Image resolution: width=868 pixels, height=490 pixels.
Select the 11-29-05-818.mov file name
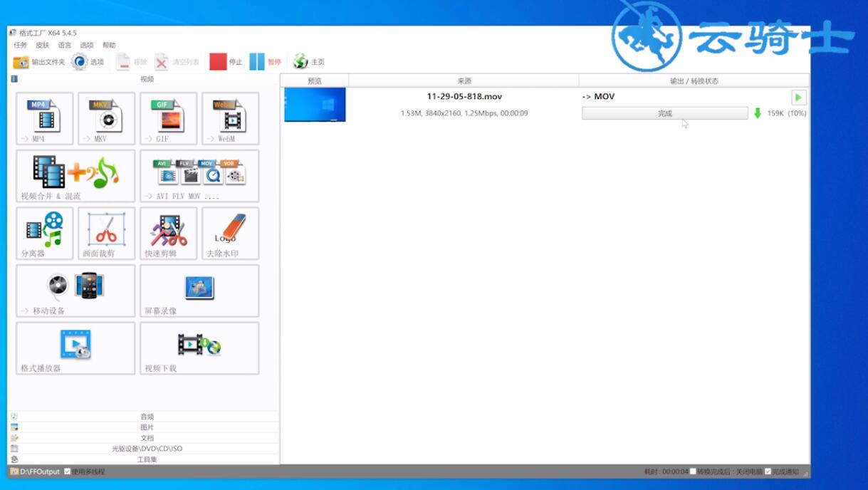click(464, 96)
